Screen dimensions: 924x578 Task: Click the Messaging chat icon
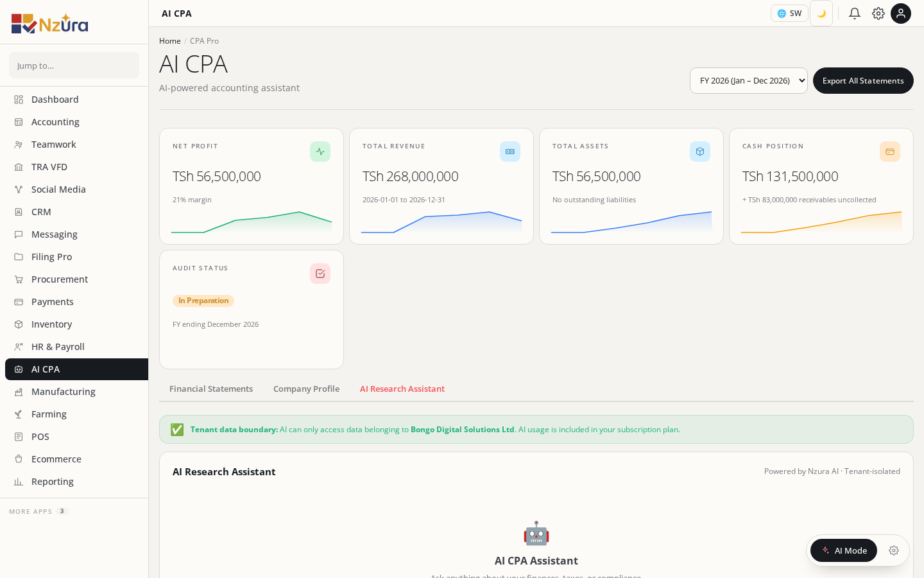(19, 234)
